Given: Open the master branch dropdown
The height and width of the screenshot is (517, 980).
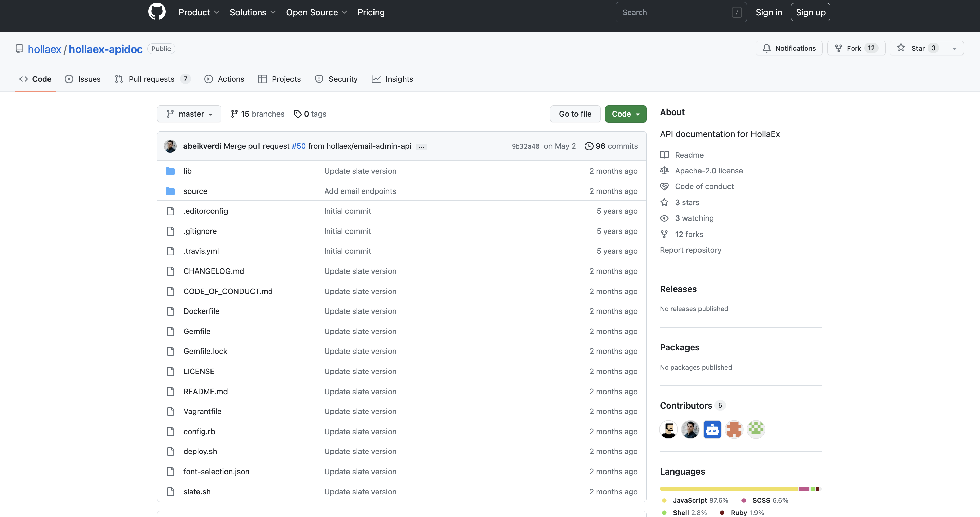Looking at the screenshot, I should pos(189,114).
